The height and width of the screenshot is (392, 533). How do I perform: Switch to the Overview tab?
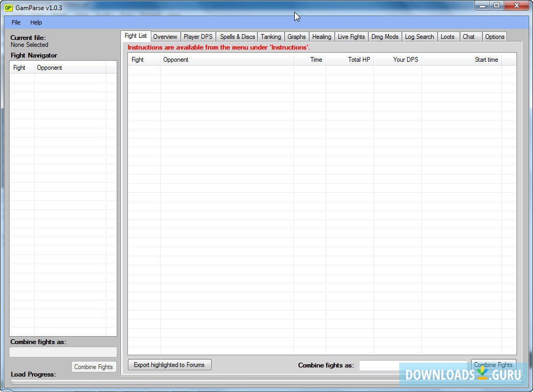point(165,37)
